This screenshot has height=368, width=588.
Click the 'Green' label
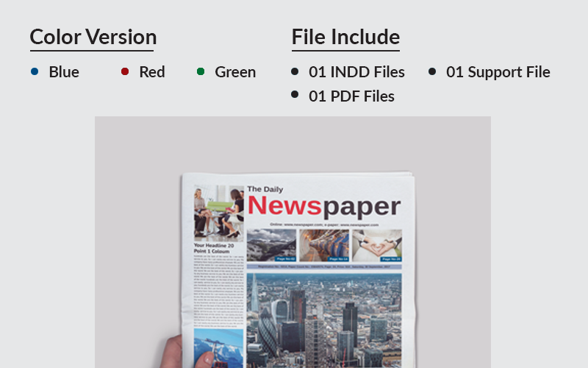coord(235,71)
